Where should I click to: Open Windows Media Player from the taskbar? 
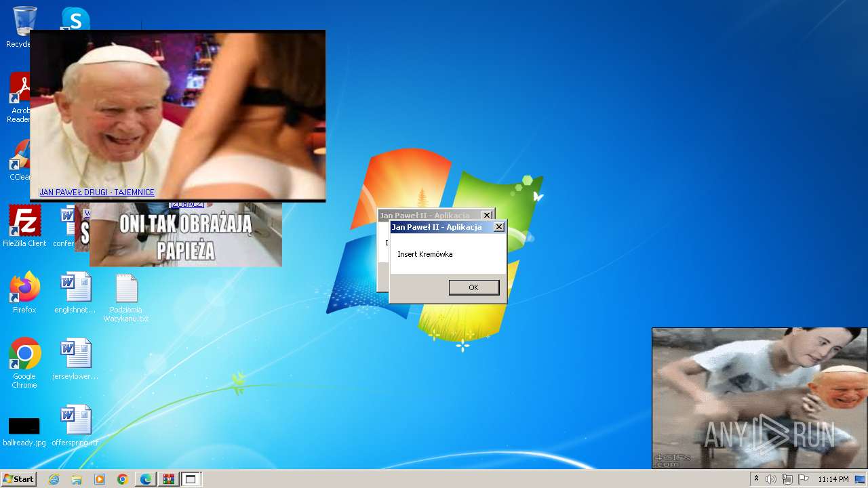100,479
